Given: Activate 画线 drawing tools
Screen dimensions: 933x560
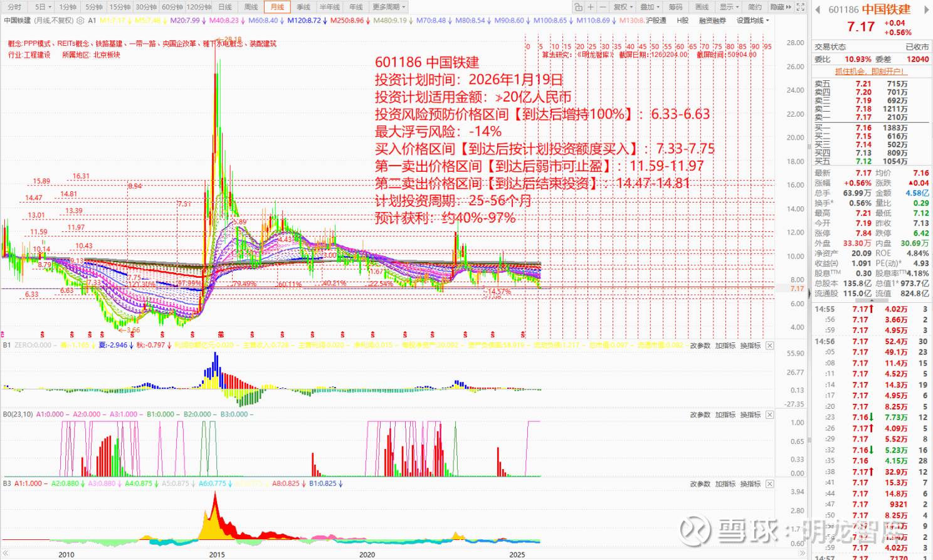Looking at the screenshot, I should (x=702, y=7).
